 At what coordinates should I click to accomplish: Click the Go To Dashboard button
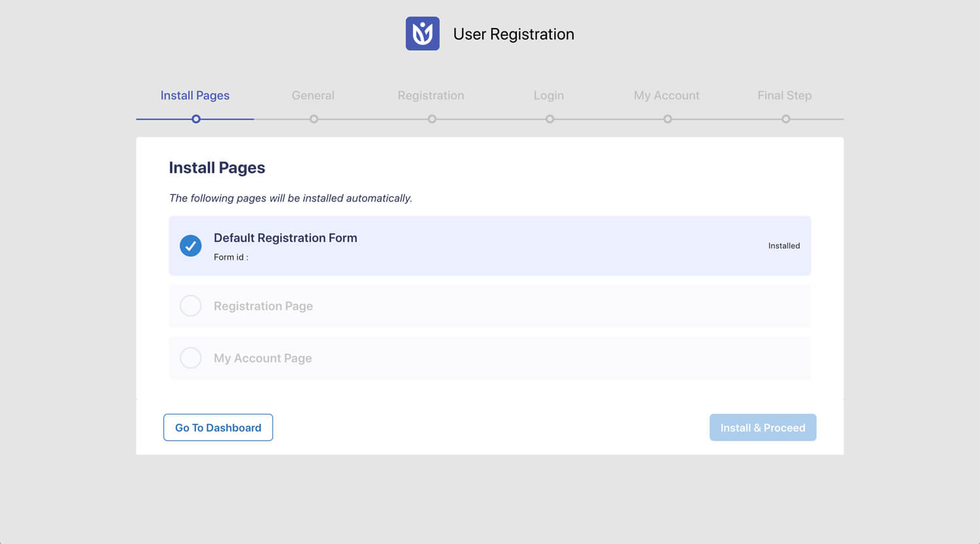pos(218,428)
